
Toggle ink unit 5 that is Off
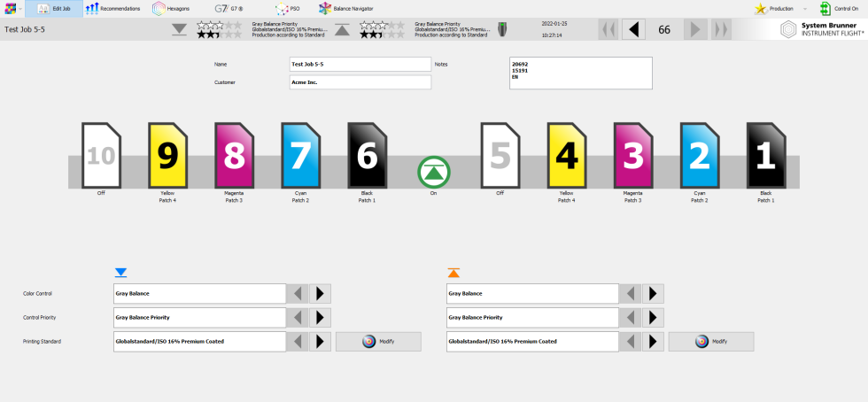point(500,156)
